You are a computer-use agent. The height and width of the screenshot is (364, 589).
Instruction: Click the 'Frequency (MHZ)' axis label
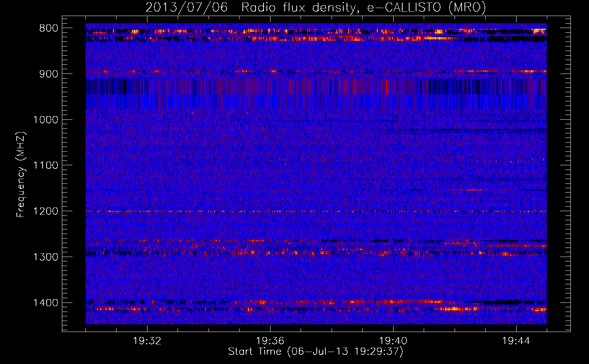pyautogui.click(x=21, y=175)
